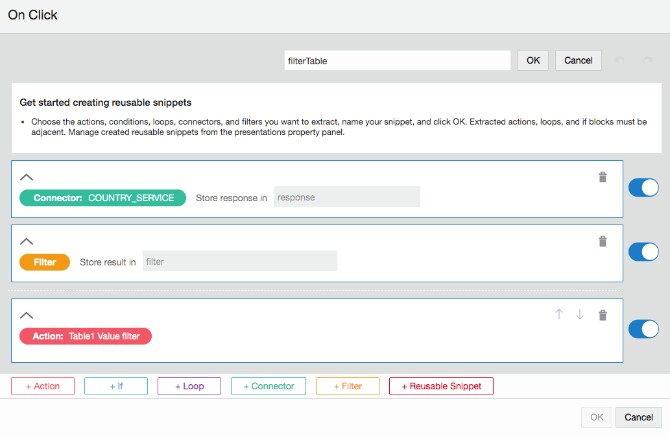Delete the Filter block
The height and width of the screenshot is (438, 670).
point(602,241)
